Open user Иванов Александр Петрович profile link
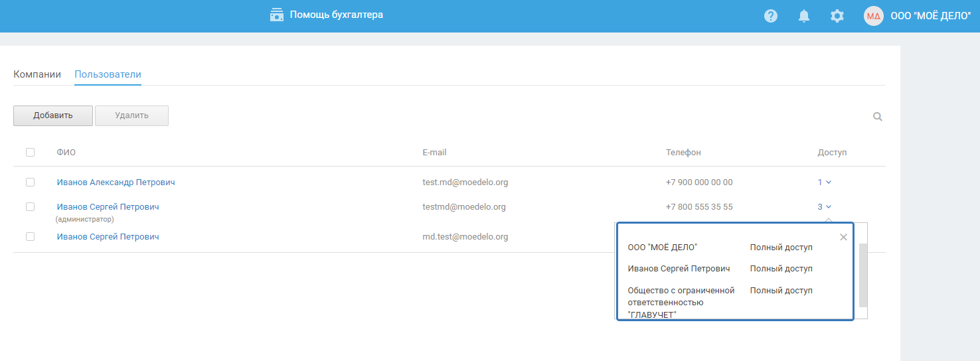 (116, 182)
